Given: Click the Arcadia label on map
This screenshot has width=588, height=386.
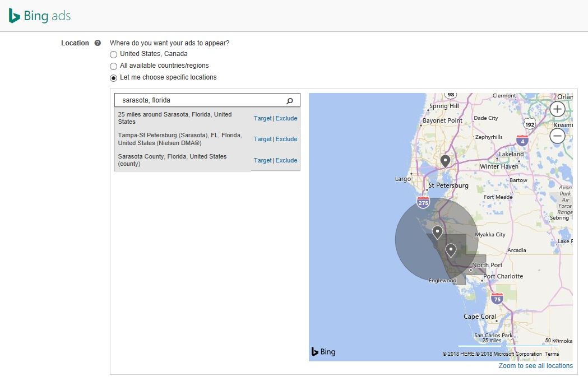Looking at the screenshot, I should [517, 250].
